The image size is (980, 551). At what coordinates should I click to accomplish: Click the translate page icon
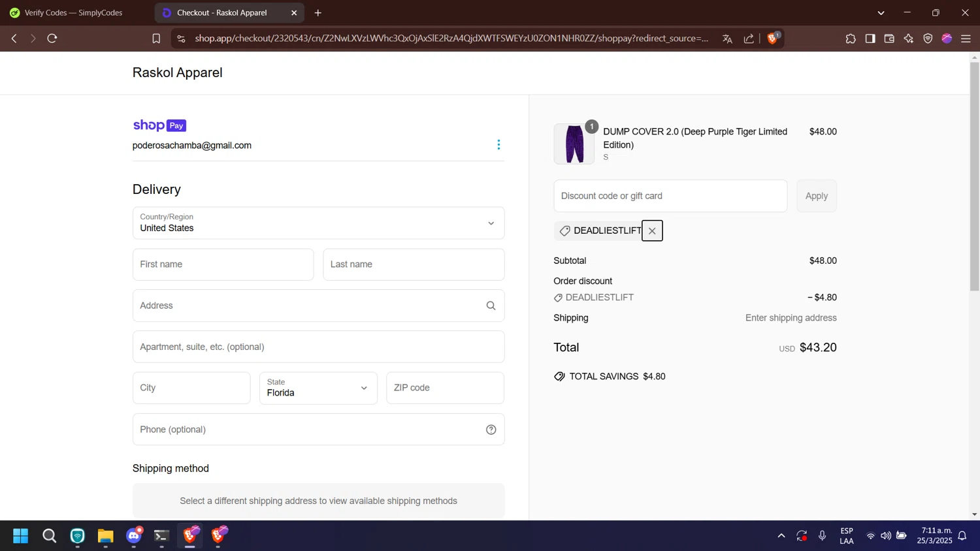[727, 39]
